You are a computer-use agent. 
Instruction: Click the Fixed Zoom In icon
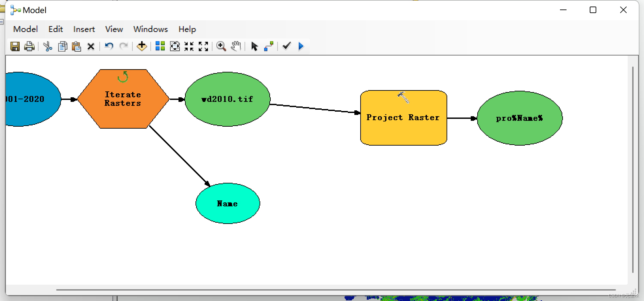point(189,46)
